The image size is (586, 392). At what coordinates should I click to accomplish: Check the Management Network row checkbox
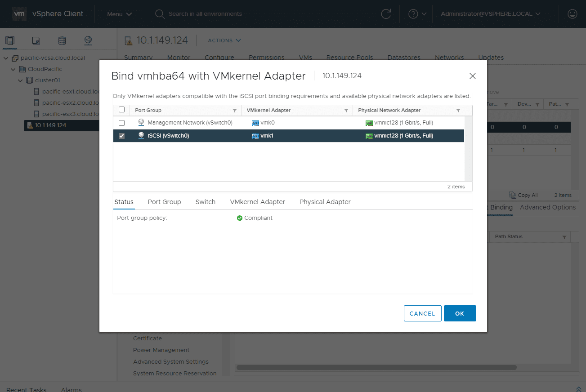(121, 123)
